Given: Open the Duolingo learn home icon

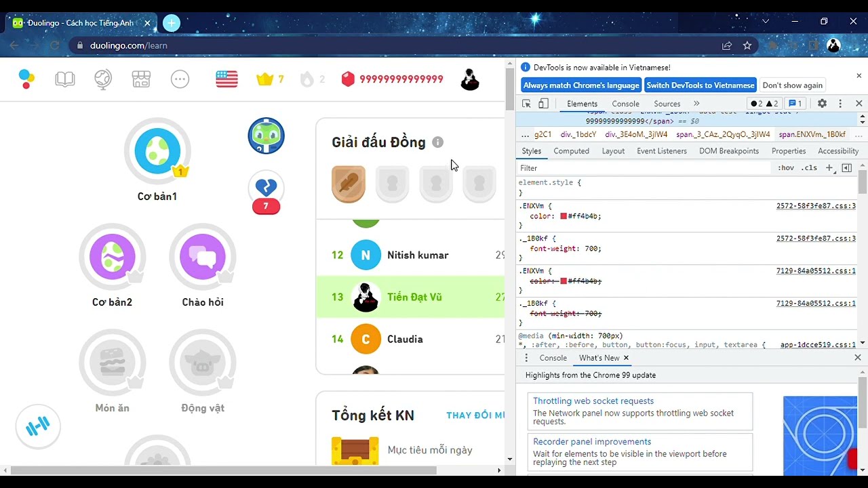Looking at the screenshot, I should 26,79.
